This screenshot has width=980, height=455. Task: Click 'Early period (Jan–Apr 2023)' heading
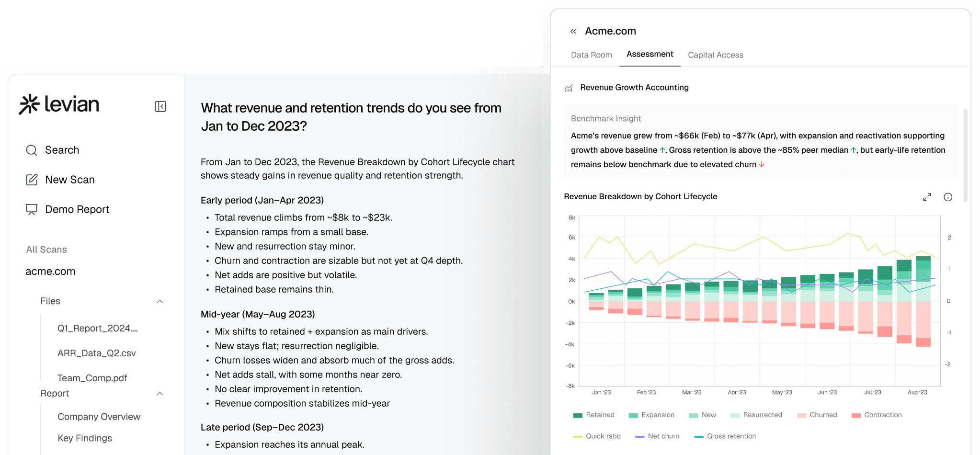click(262, 201)
